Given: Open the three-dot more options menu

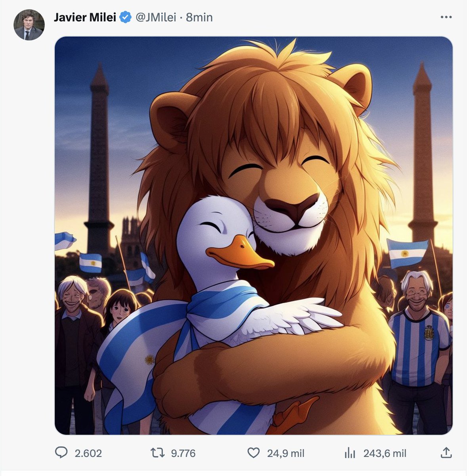Looking at the screenshot, I should point(446,17).
